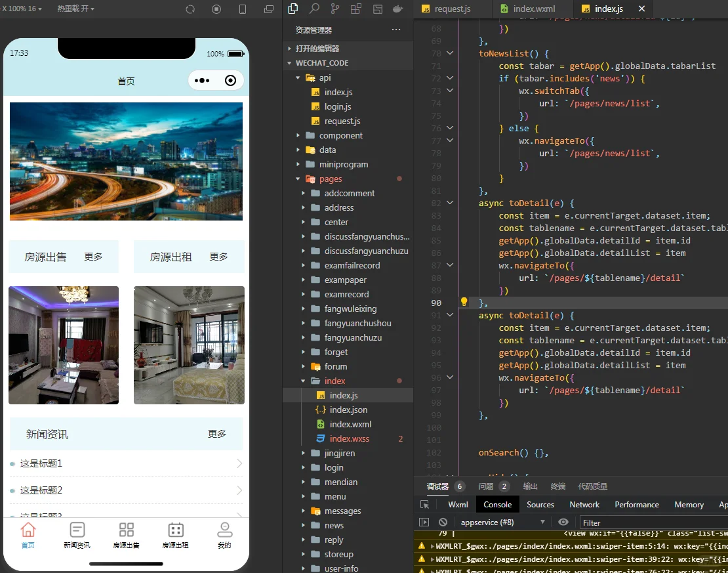Click the detach simulator window icon
This screenshot has width=728, height=573.
(269, 9)
